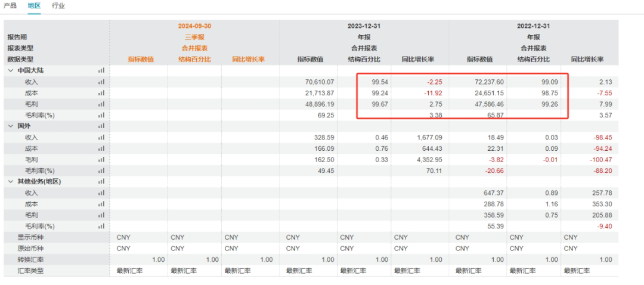Select the red value -11.92
Viewport: 644px width, 285px height.
(432, 93)
